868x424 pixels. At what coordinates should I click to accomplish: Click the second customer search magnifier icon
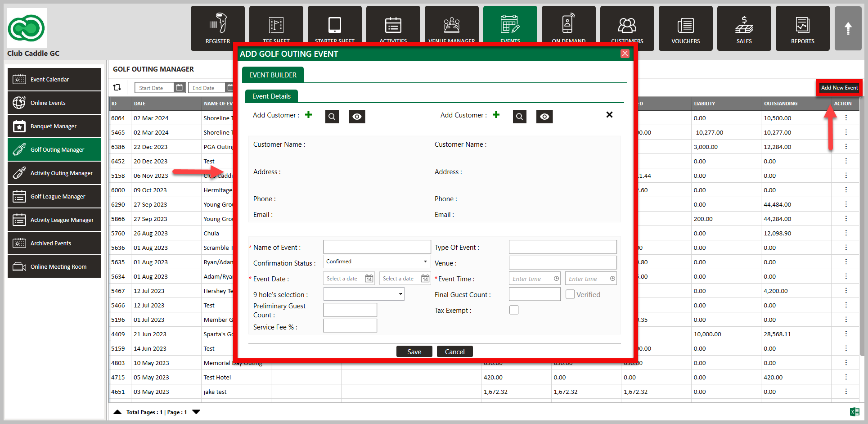[519, 117]
